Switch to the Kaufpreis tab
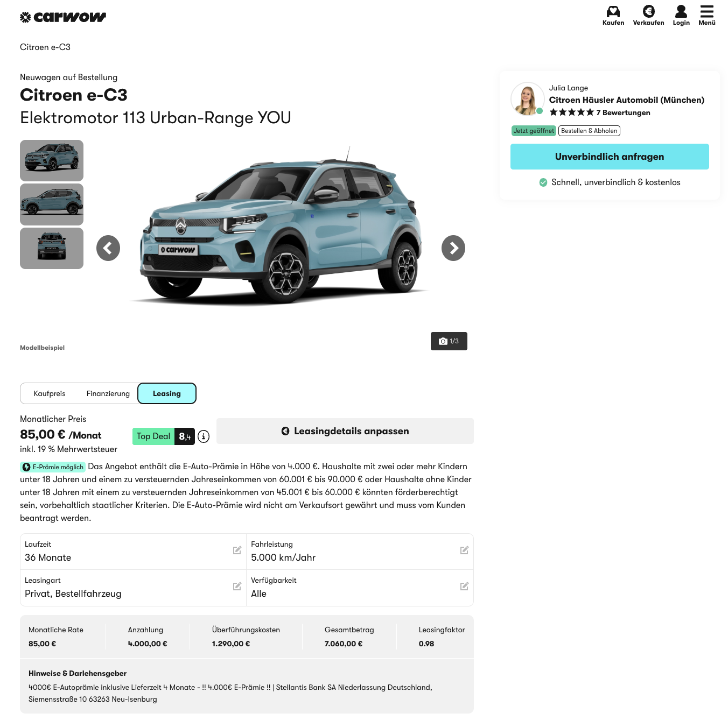 pyautogui.click(x=50, y=393)
